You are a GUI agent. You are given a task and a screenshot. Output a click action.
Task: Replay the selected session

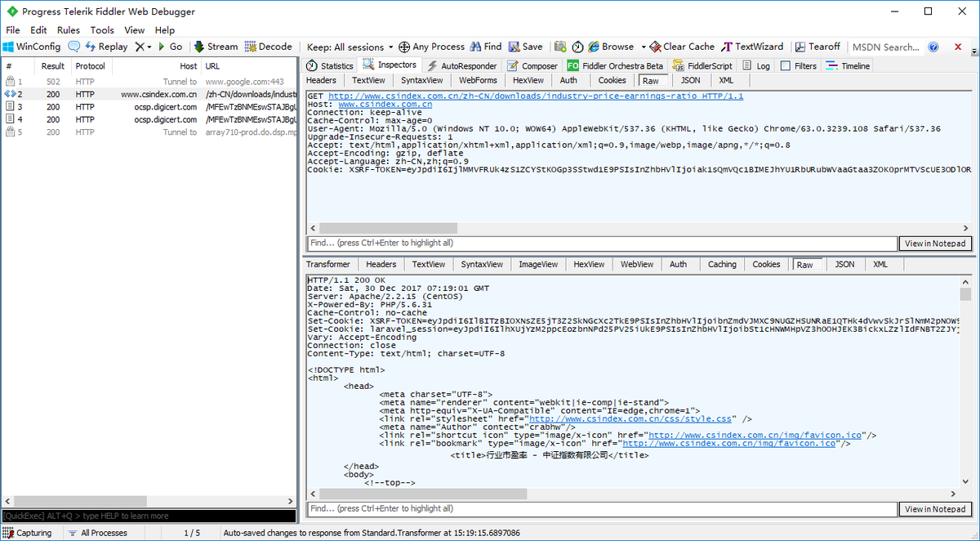tap(106, 47)
